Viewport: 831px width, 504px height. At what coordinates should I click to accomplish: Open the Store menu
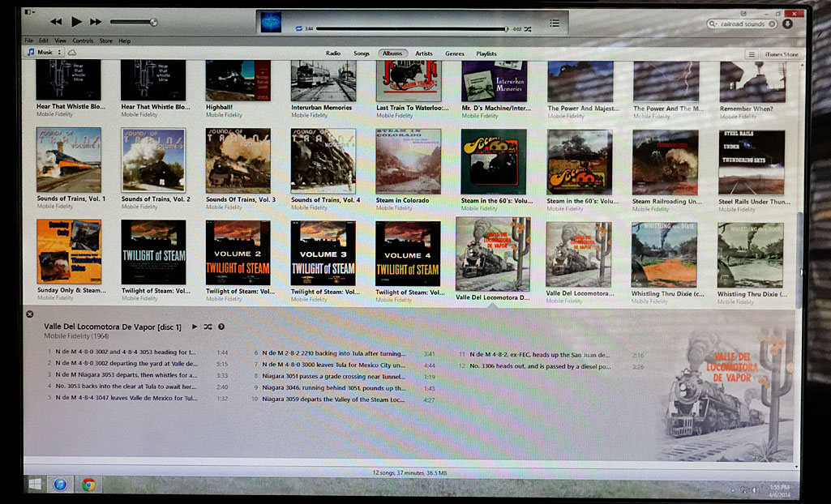(x=106, y=41)
